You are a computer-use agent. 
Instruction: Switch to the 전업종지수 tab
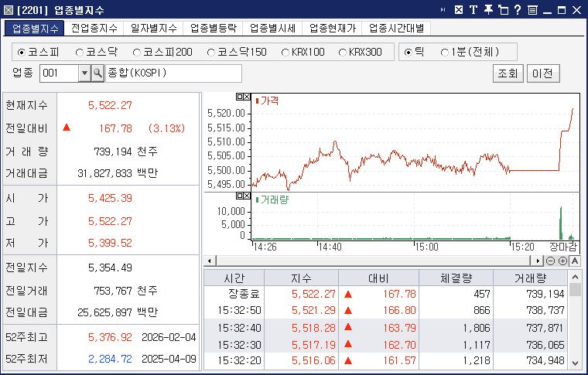click(x=94, y=28)
